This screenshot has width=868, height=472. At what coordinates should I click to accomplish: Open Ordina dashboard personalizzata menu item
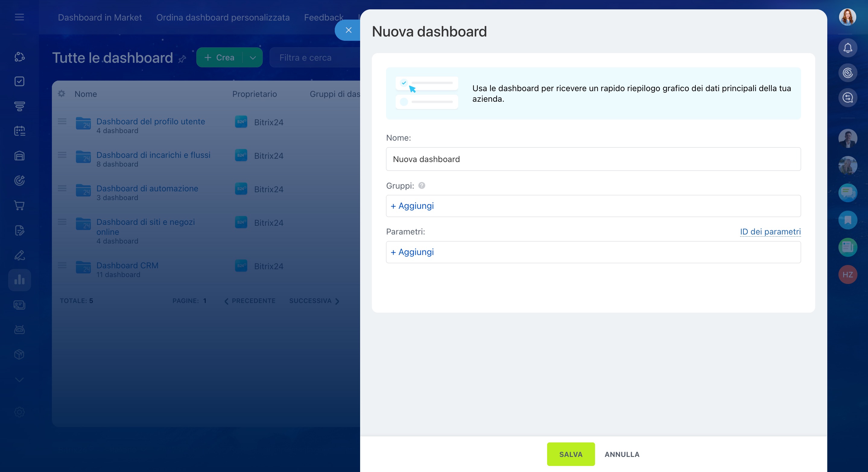pos(223,18)
